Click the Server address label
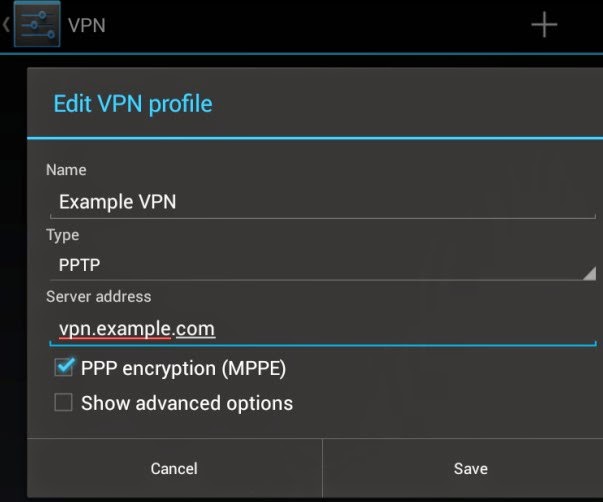Screen dimensions: 603x502 pyautogui.click(x=98, y=297)
